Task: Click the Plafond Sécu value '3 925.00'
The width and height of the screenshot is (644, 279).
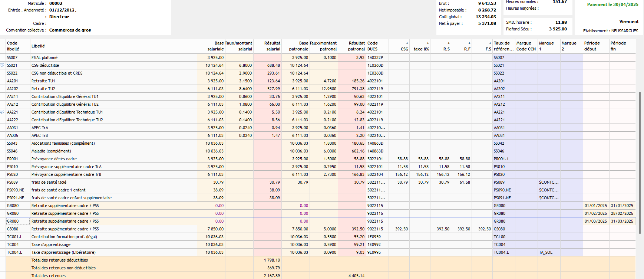Action: click(x=558, y=29)
